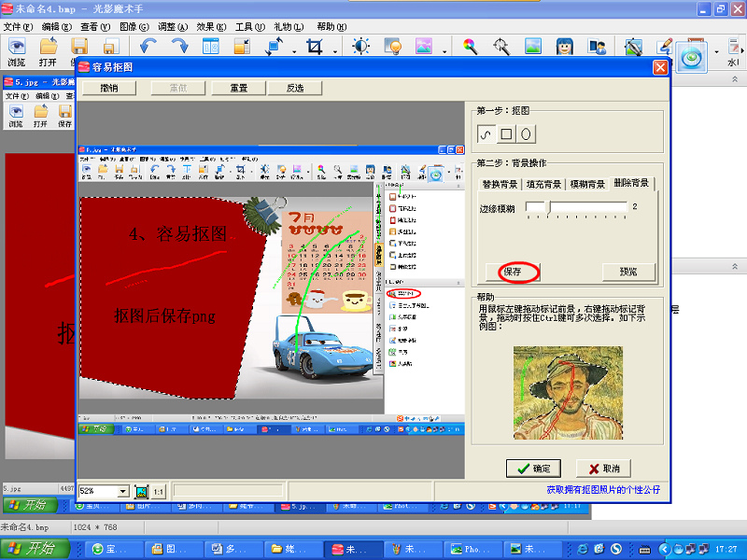
Task: Click the Internet Explorer quick launch icon
Action: (x=583, y=549)
